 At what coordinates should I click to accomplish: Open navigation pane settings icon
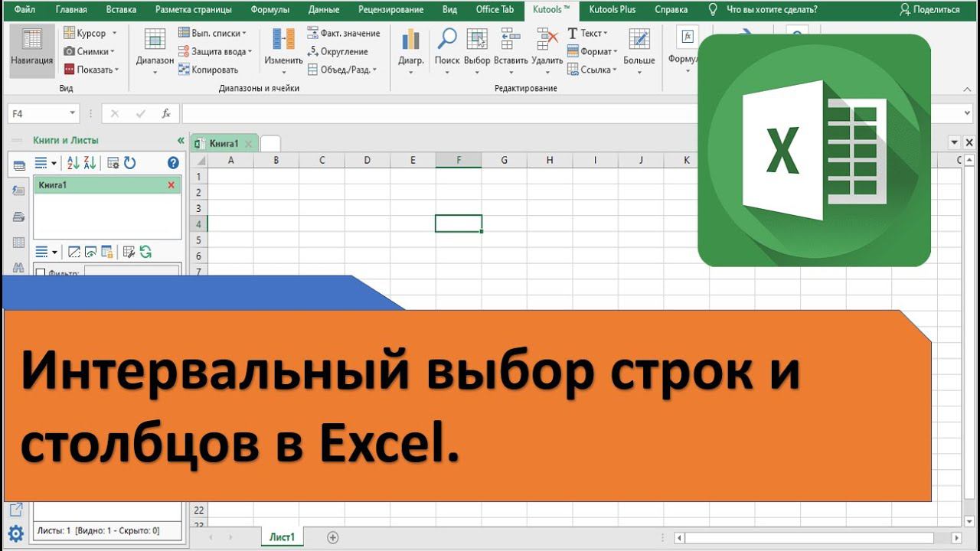[x=113, y=163]
